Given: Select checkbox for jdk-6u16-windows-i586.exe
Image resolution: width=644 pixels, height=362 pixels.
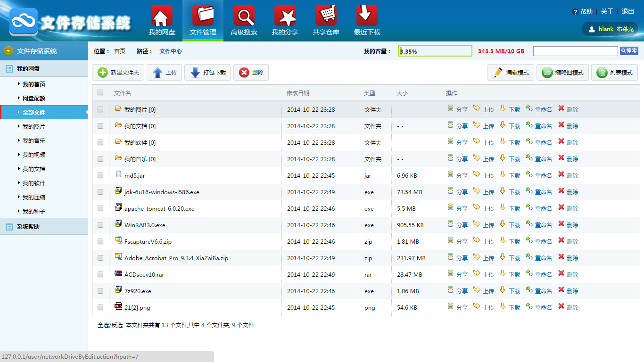Looking at the screenshot, I should pos(100,192).
